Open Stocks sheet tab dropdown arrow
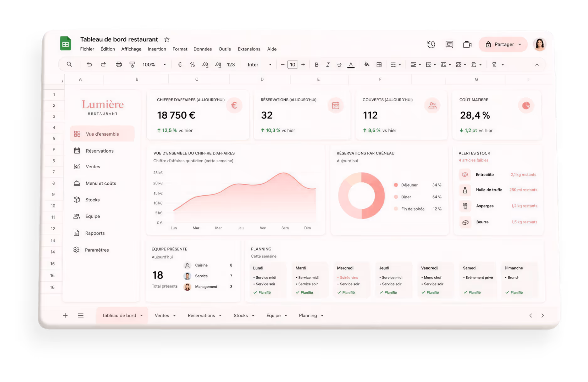 [253, 316]
